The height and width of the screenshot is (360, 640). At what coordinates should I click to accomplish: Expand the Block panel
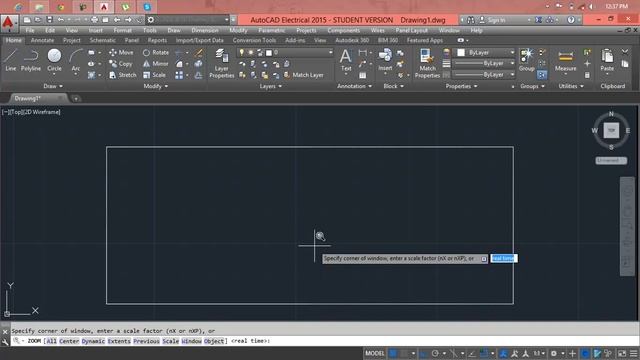[x=393, y=86]
